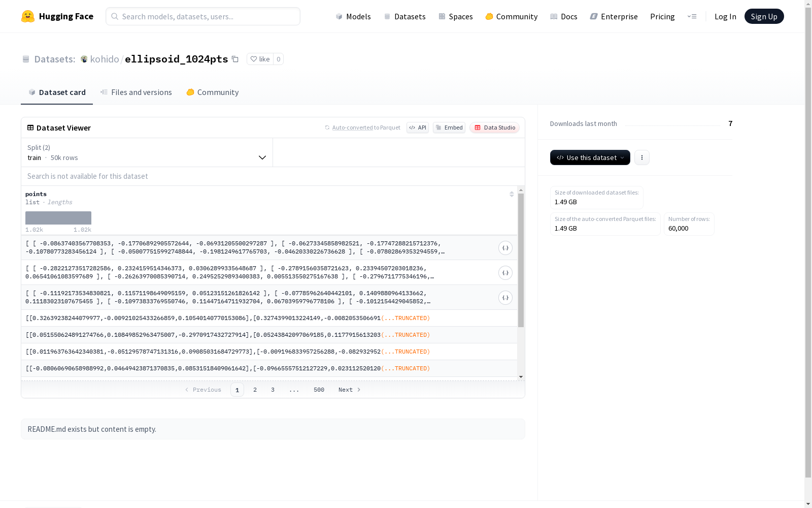The height and width of the screenshot is (508, 812).
Task: Click the Auto-converted link
Action: [x=352, y=128]
